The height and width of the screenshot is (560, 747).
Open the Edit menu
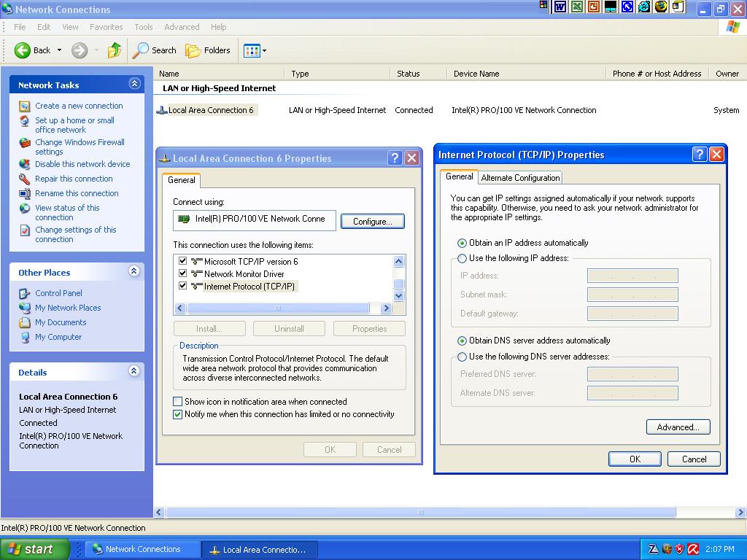[44, 27]
